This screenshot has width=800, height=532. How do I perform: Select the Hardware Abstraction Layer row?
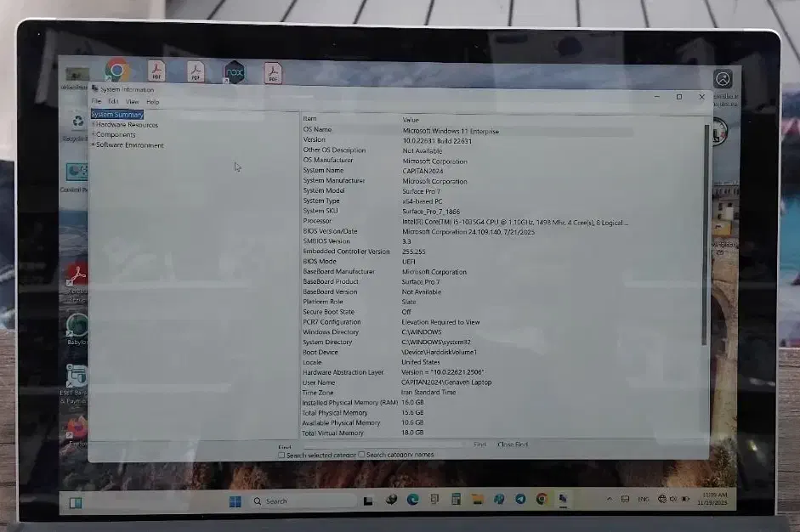tap(467, 372)
